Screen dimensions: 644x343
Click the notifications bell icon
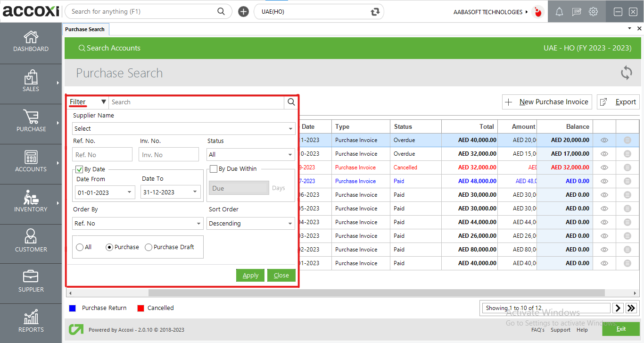[559, 11]
